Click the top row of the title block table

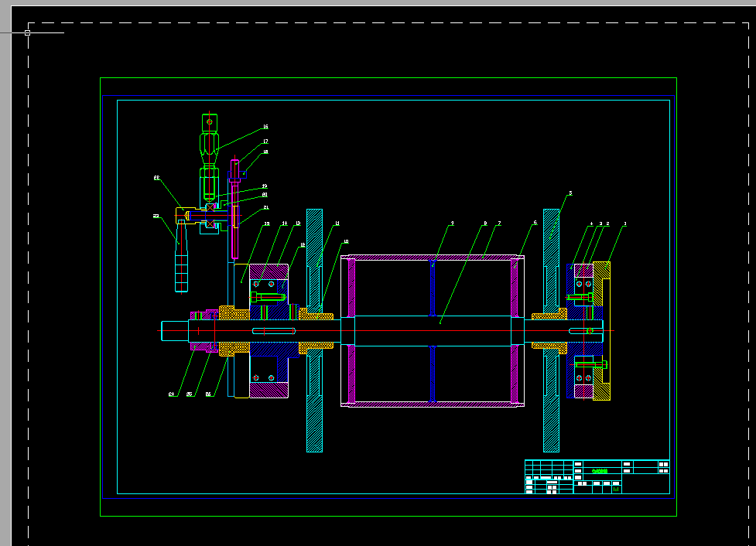pos(597,462)
